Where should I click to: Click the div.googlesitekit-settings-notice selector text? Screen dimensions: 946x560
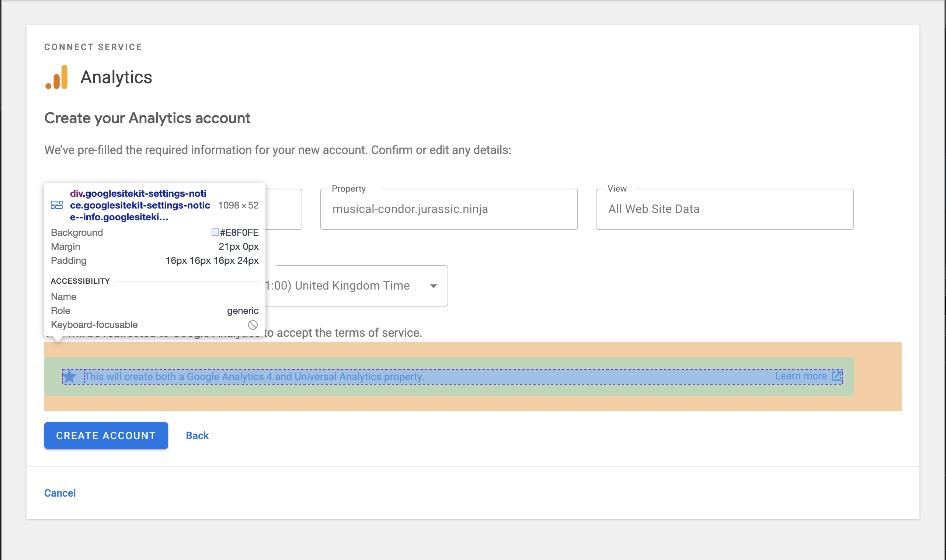click(x=140, y=205)
